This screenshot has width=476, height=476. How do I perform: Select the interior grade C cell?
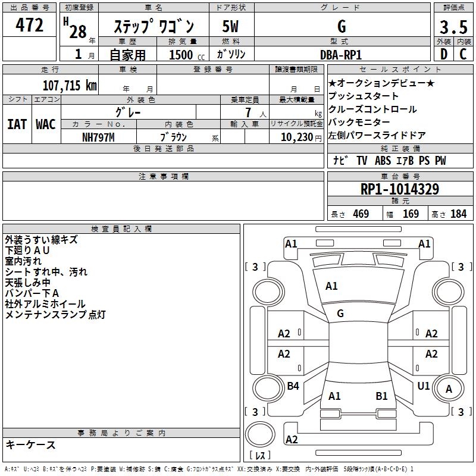[x=463, y=54]
